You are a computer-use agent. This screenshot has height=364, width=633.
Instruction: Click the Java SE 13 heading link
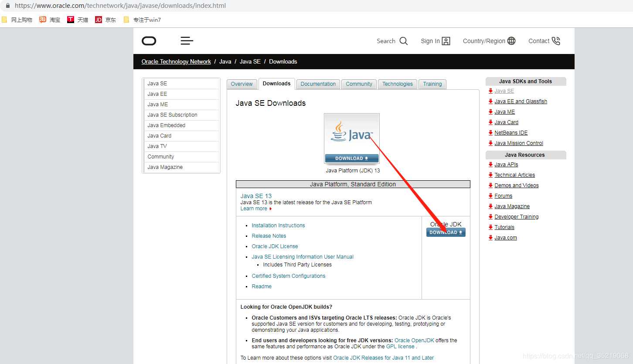coord(256,196)
